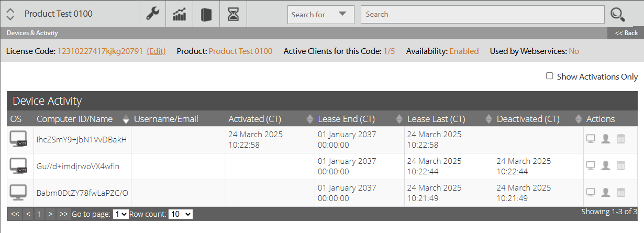Screen dimensions: 644x233
Task: Click Deactivated date 24 March 2025 10:22:44
Action: point(524,166)
